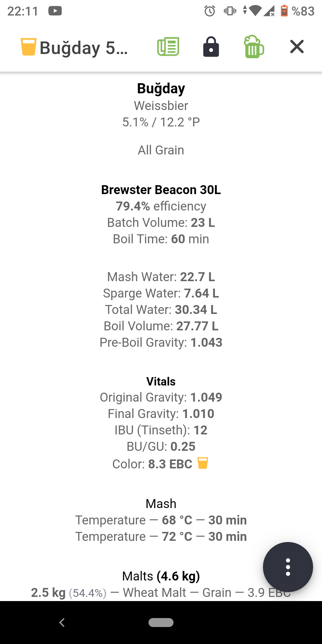The image size is (322, 644).
Task: Tap the battery indicator showing %83
Action: (298, 11)
